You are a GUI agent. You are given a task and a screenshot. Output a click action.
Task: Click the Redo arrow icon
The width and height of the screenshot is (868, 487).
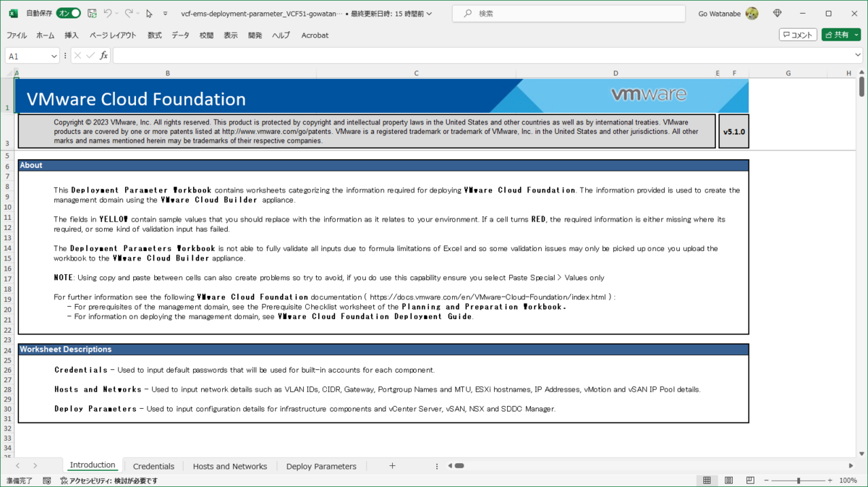[129, 13]
